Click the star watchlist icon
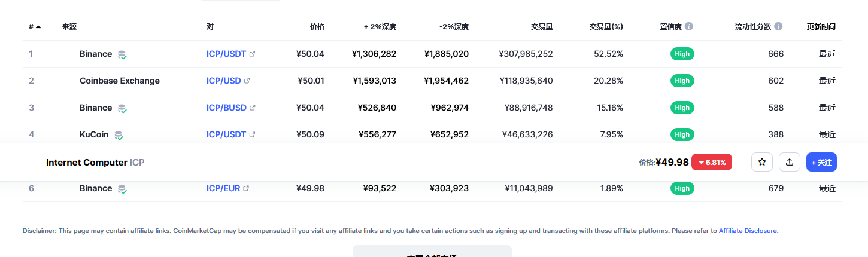The height and width of the screenshot is (257, 868). [x=762, y=162]
